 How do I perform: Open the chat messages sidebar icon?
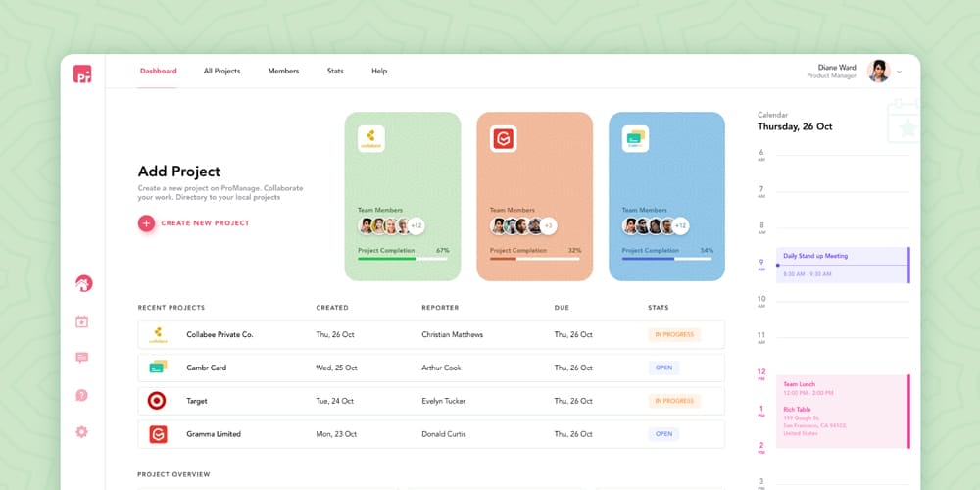coord(82,358)
